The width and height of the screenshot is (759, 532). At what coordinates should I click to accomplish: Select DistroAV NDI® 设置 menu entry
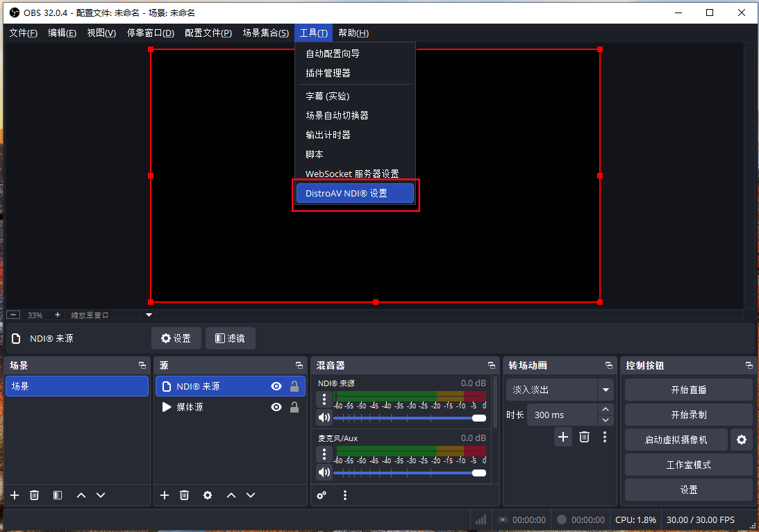(x=355, y=194)
